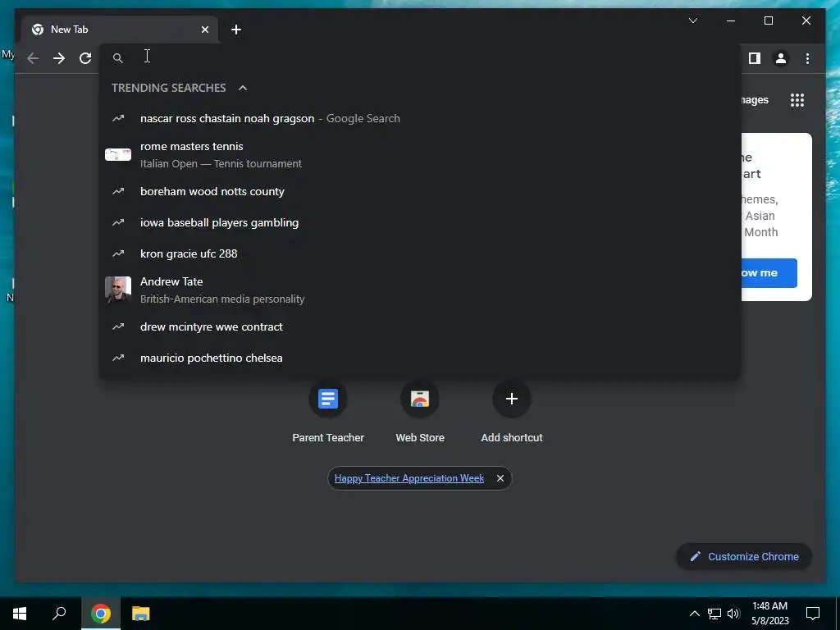Click the Chrome taskbar icon
Image resolution: width=840 pixels, height=630 pixels.
[101, 614]
